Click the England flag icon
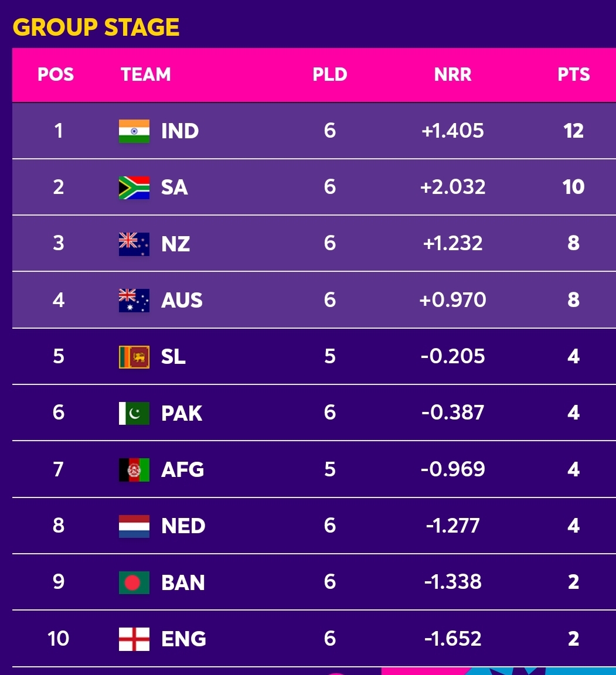This screenshot has width=616, height=675. (x=134, y=639)
